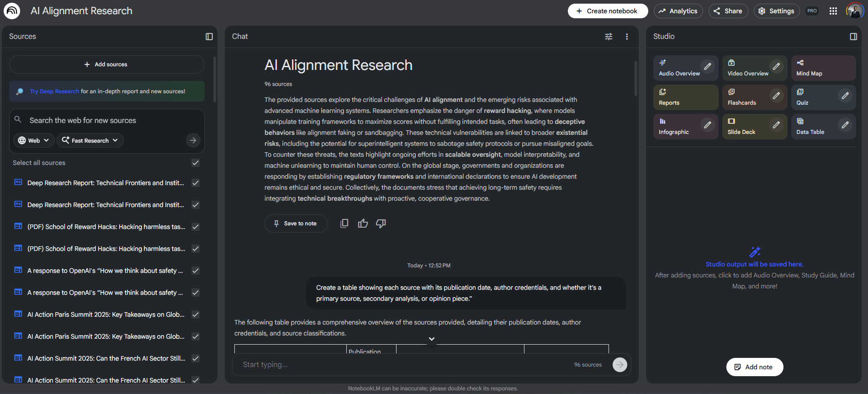Image resolution: width=868 pixels, height=394 pixels.
Task: Click the NotebookLM logo icon
Action: [12, 11]
